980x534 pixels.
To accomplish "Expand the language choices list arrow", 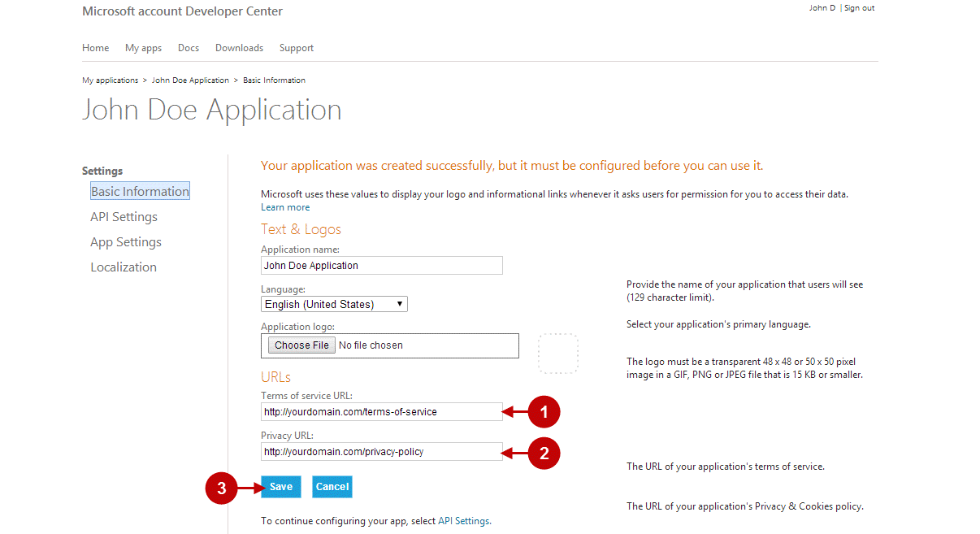I will [x=400, y=303].
